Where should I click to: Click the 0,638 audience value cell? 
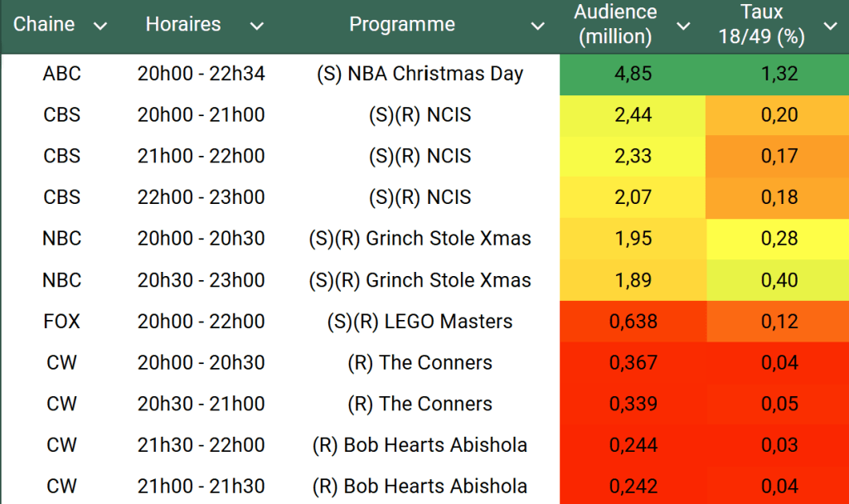(x=633, y=322)
